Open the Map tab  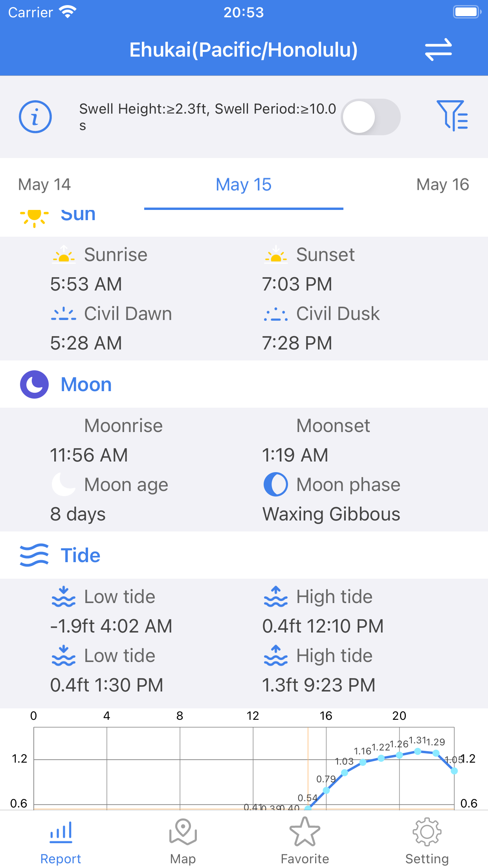(x=183, y=841)
